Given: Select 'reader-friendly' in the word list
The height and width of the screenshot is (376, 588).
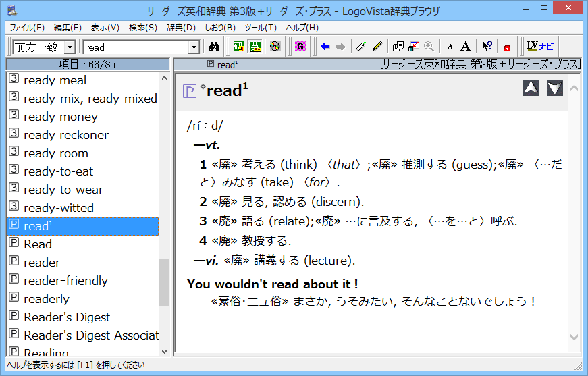Looking at the screenshot, I should coord(65,281).
